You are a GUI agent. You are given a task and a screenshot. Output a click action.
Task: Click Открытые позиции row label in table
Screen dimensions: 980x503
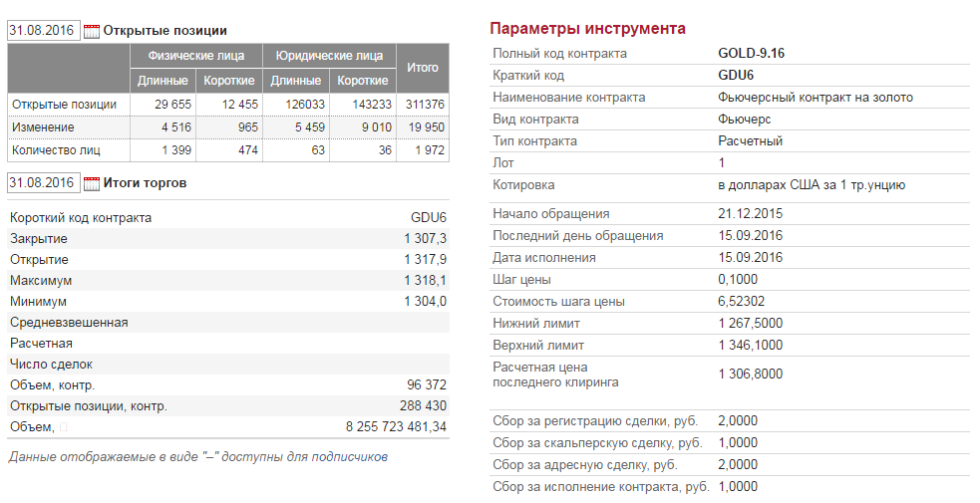point(65,105)
